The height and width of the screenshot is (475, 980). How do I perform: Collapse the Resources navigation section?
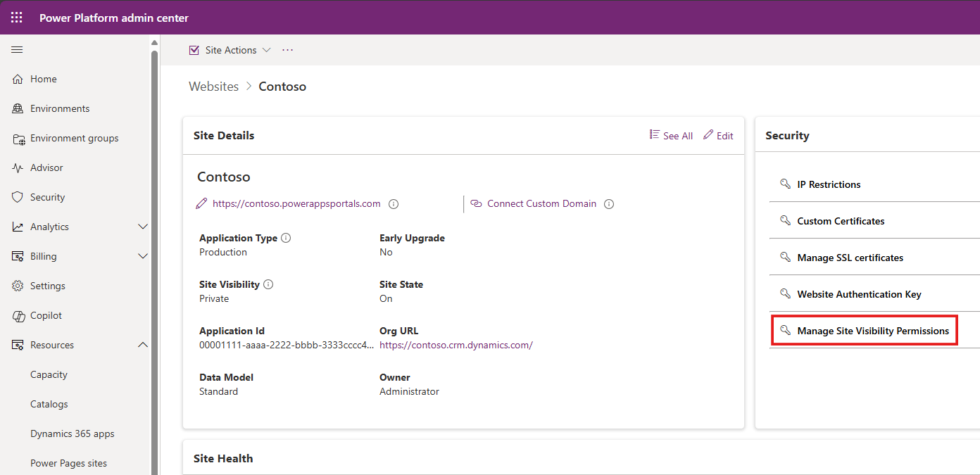[x=143, y=345]
